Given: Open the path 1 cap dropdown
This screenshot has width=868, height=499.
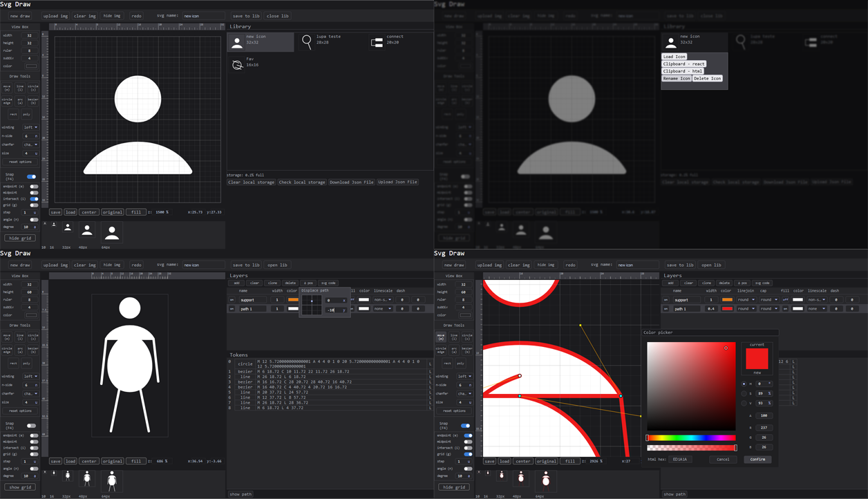Looking at the screenshot, I should [x=770, y=308].
